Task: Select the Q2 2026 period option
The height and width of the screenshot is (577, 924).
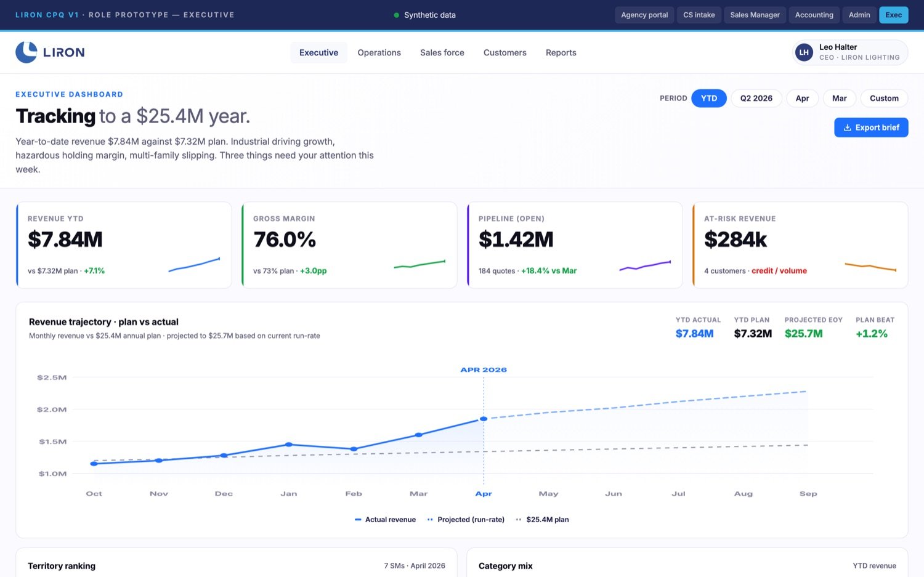Action: pos(756,99)
